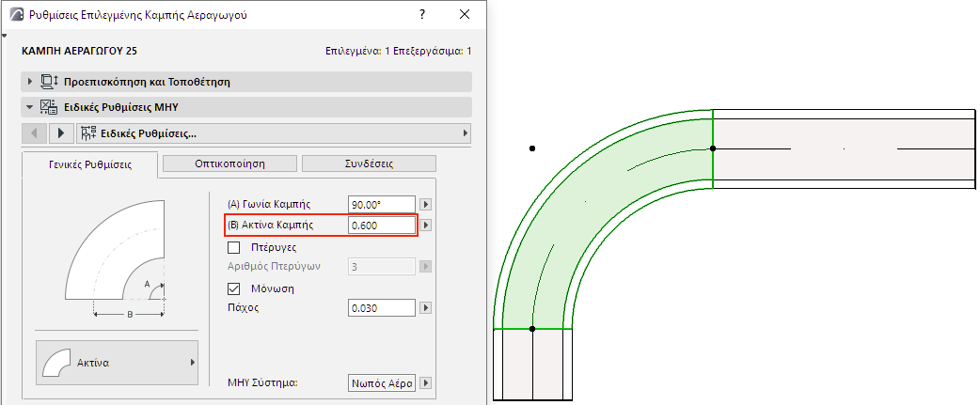Click the disabled Αριθμός Πτερύγων field
Viewport: 980px width, 405px height.
[382, 267]
